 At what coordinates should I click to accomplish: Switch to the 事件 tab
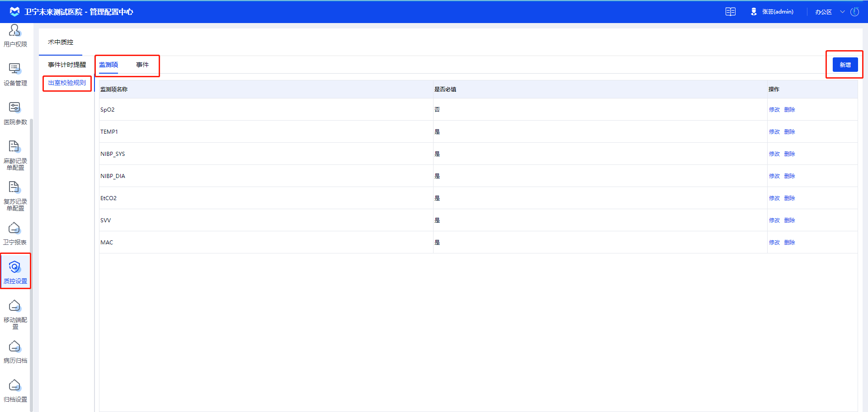(142, 65)
